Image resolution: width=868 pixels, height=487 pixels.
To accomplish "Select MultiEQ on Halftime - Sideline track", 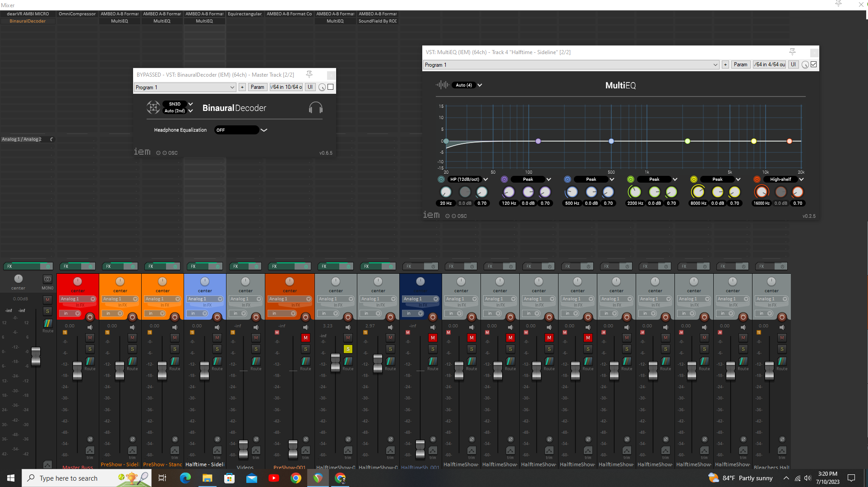I will [x=204, y=21].
